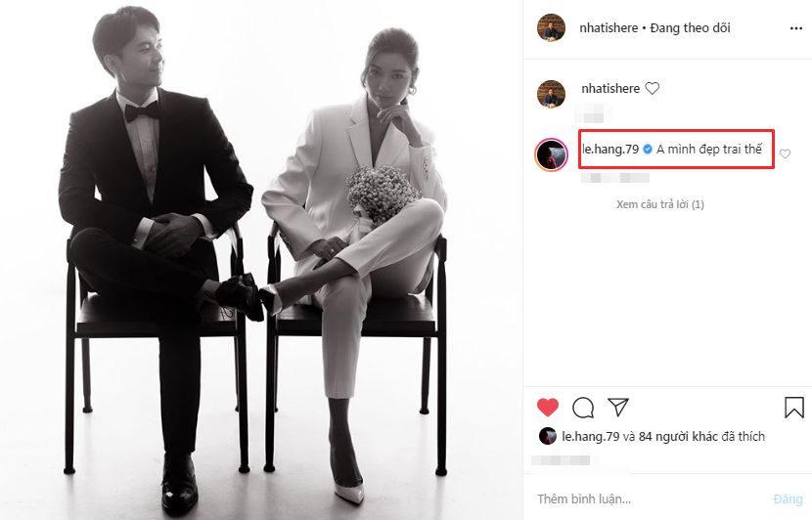Open nhatishere's profile picture in post header
Viewport: 812px width, 520px height.
tap(551, 28)
